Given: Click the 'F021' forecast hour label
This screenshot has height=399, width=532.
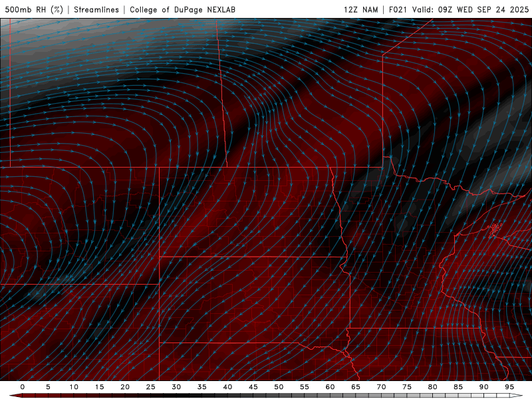Looking at the screenshot, I should point(398,9).
